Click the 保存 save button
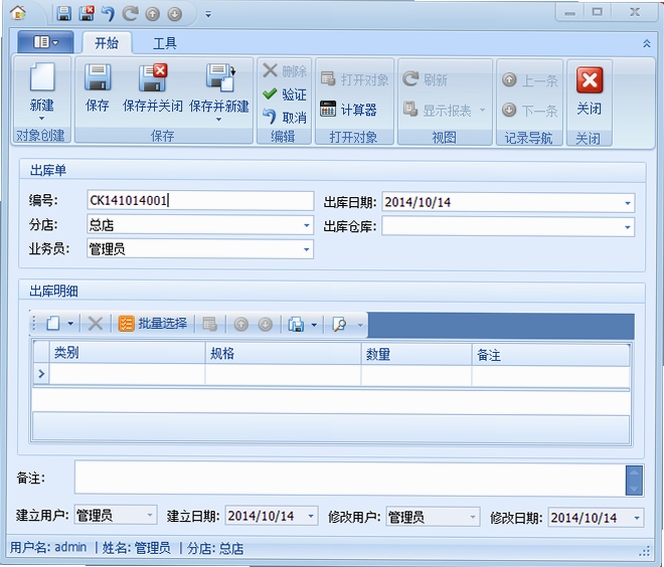The width and height of the screenshot is (664, 567). (97, 88)
